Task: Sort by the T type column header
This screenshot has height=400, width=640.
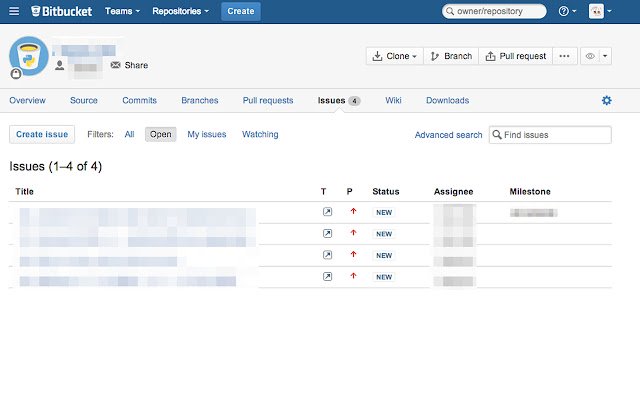Action: pos(323,191)
